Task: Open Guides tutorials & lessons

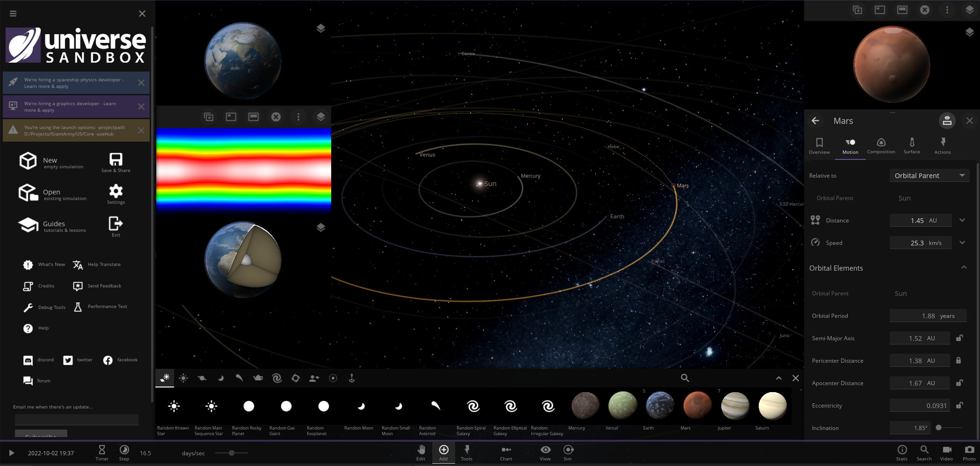Action: click(52, 225)
